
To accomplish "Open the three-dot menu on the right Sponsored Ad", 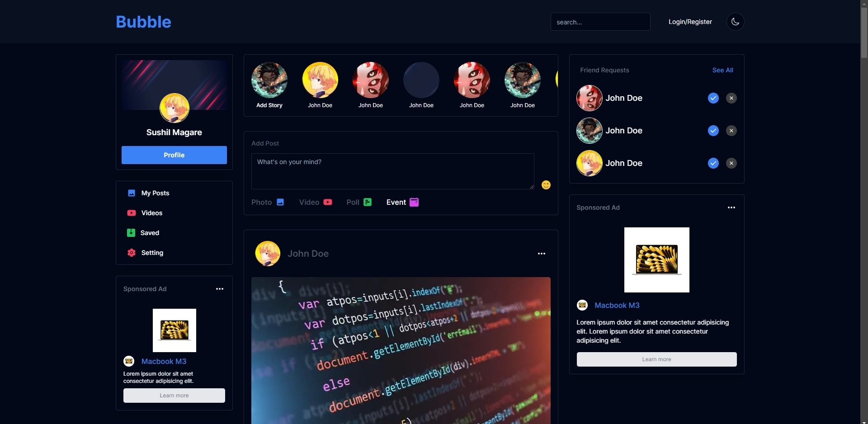I will [731, 207].
